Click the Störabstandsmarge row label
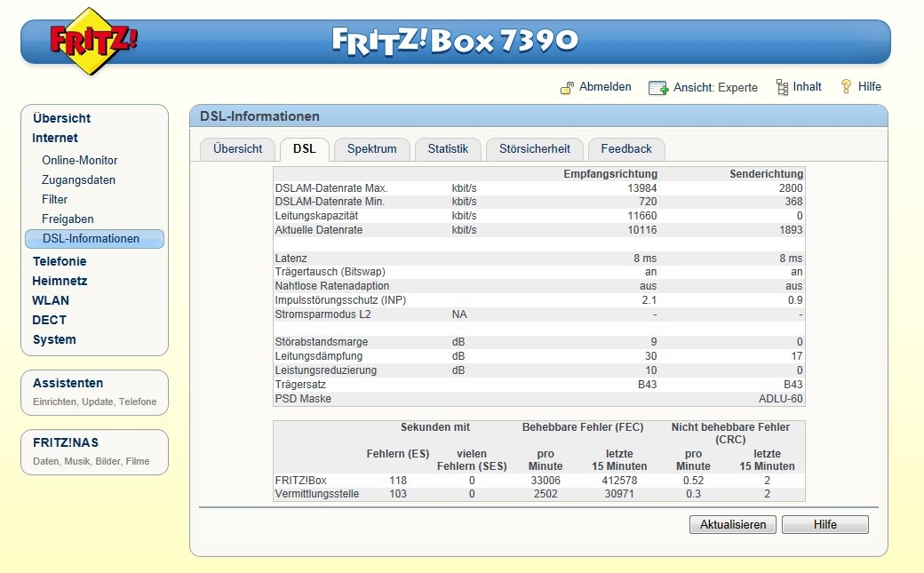Image resolution: width=924 pixels, height=573 pixels. 321,342
